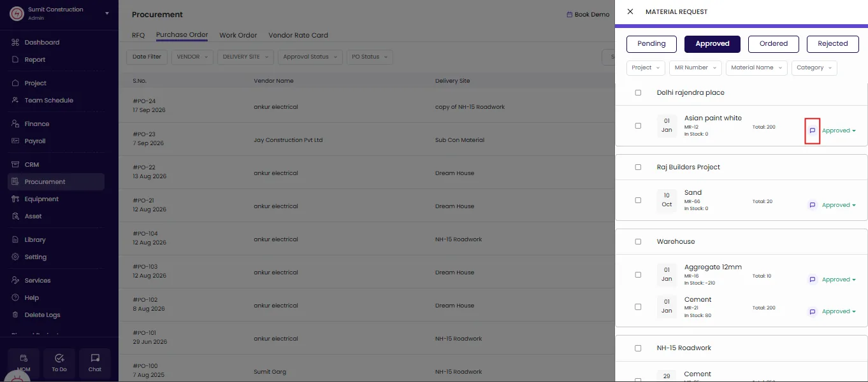Open the Library icon

[x=16, y=240]
